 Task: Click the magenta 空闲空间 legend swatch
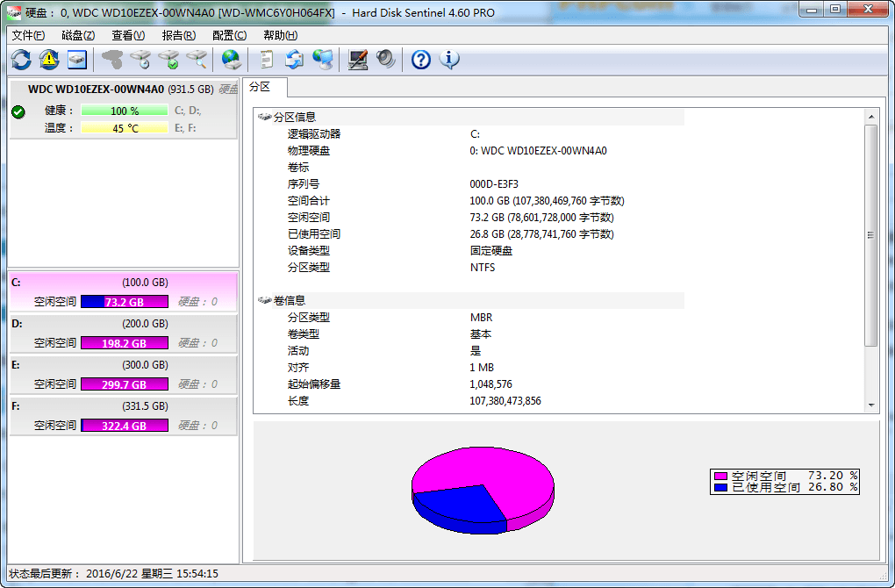coord(720,477)
